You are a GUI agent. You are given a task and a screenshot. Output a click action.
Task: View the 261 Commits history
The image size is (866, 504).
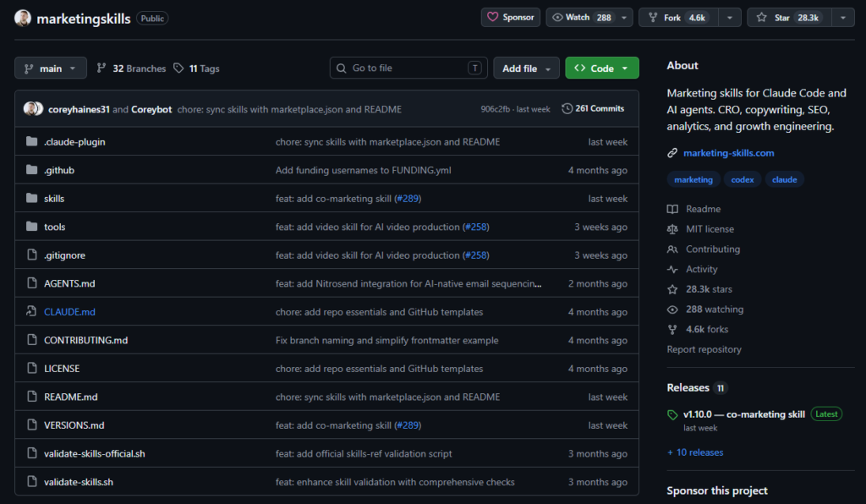pos(593,109)
